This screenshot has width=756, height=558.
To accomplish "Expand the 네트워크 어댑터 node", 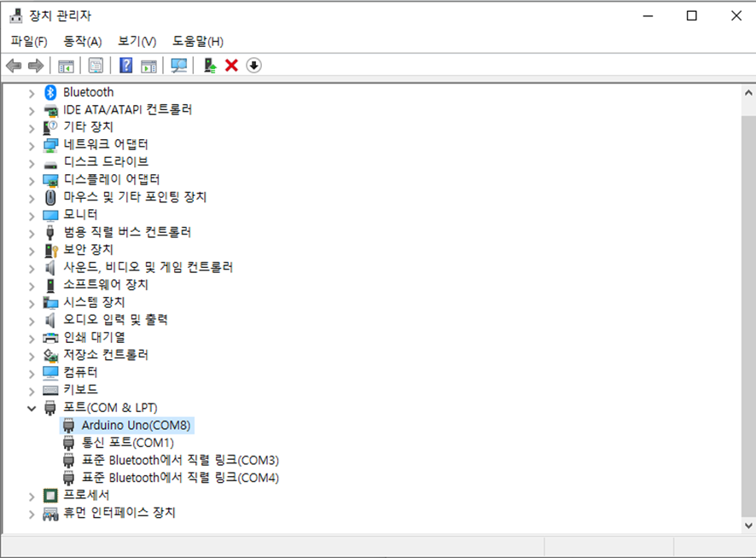I will 32,145.
